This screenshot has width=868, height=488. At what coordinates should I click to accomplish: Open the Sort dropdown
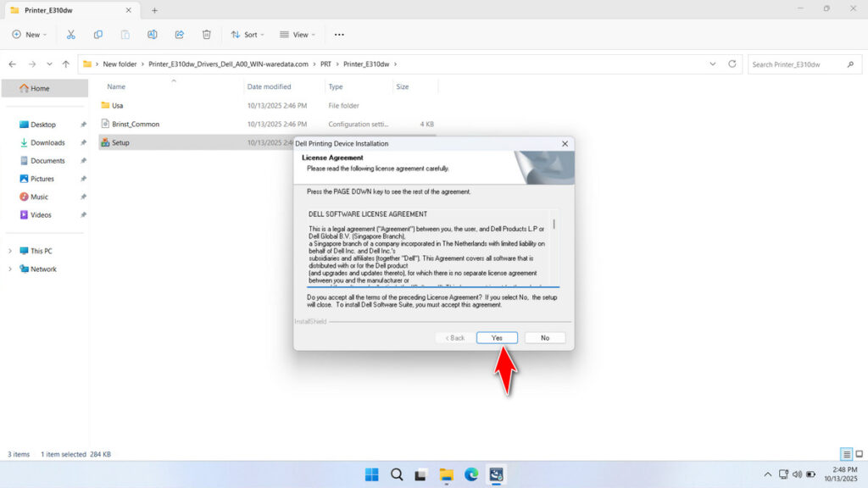pyautogui.click(x=248, y=35)
